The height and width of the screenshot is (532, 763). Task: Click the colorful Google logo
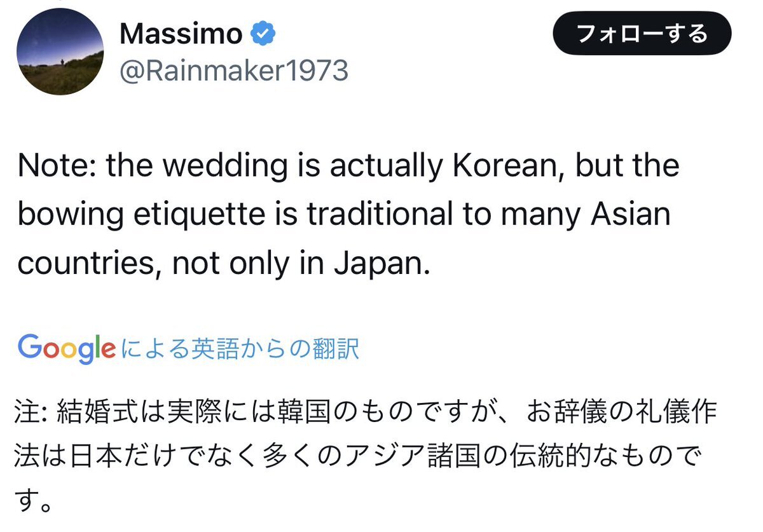[x=66, y=349]
